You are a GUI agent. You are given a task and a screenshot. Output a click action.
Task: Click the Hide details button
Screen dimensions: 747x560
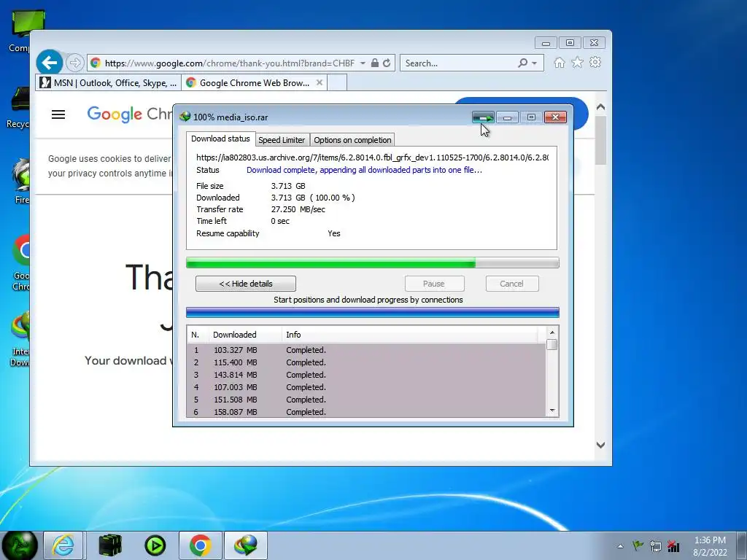click(x=246, y=284)
